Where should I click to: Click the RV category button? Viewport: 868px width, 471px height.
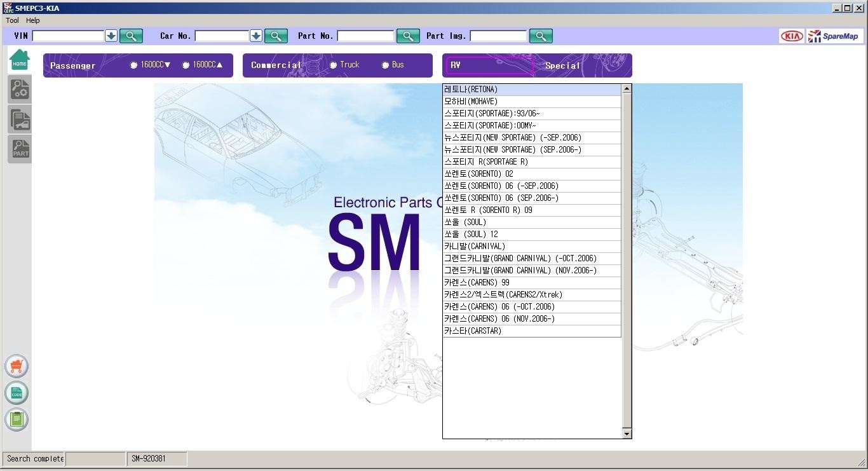489,65
